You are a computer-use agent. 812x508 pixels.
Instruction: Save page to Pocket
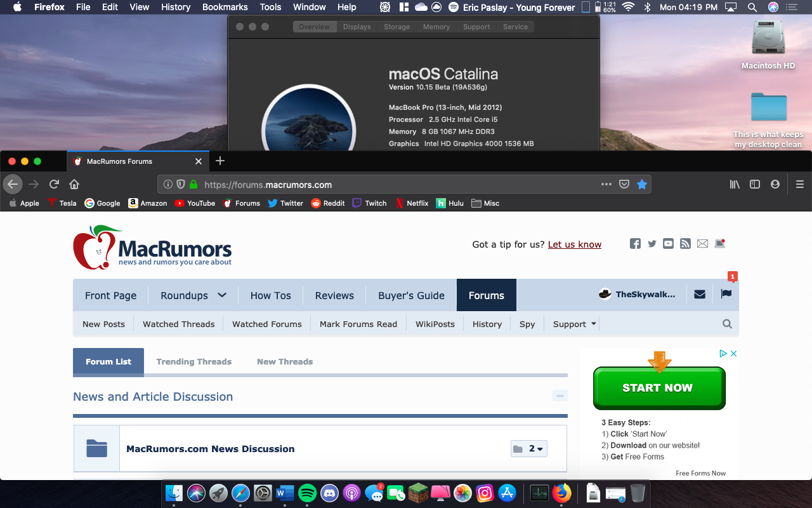pyautogui.click(x=624, y=184)
